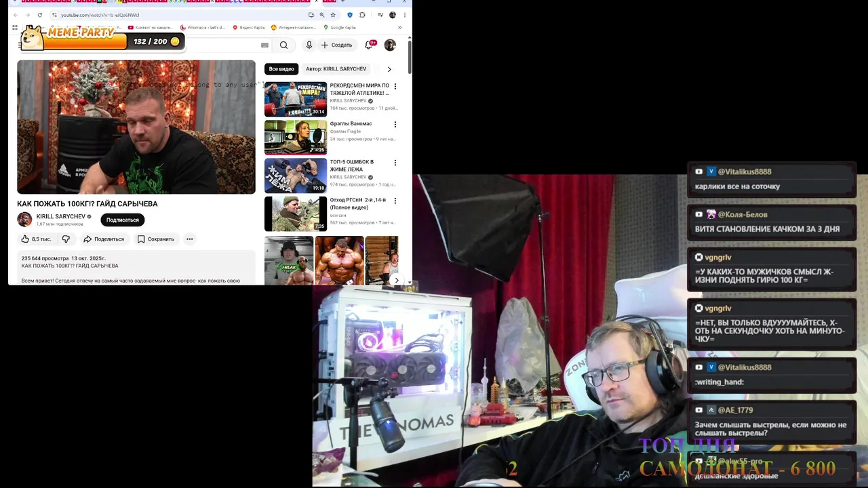Select the 'Автор: KIRILL SARYCHEV' chip
This screenshot has width=868, height=488.
pos(336,69)
